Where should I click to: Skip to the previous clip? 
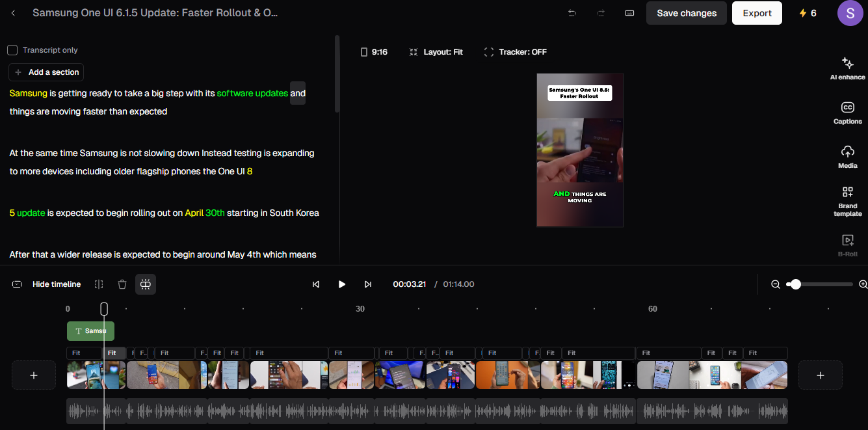click(316, 284)
